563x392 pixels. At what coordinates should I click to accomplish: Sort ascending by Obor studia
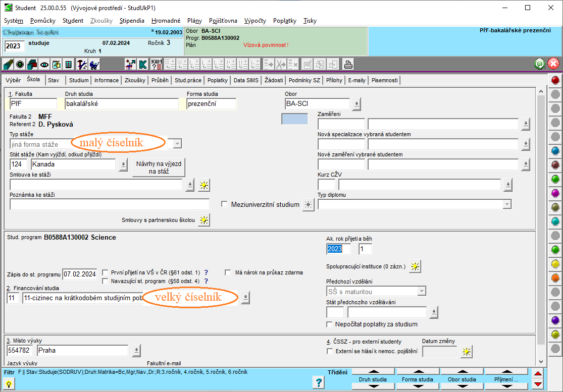pyautogui.click(x=463, y=371)
